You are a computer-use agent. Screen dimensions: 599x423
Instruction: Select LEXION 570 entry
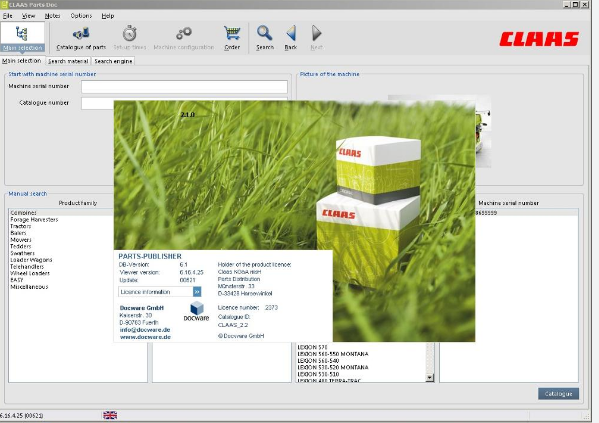(x=312, y=347)
